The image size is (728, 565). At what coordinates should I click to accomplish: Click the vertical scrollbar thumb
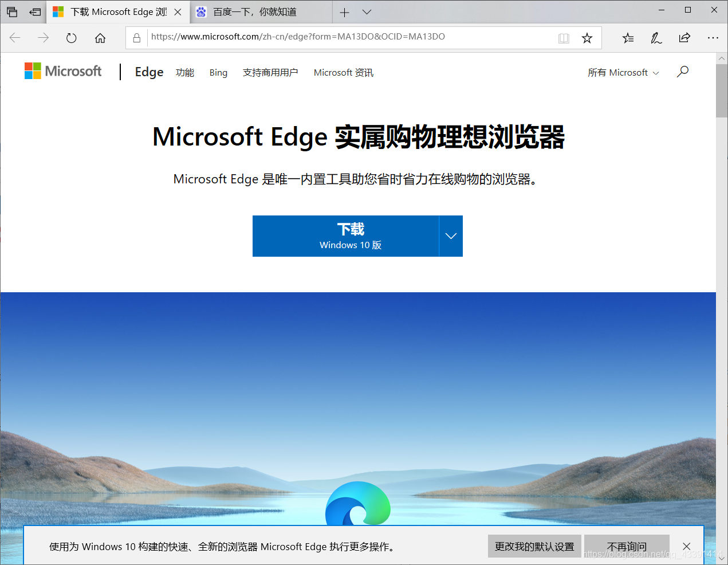click(722, 91)
